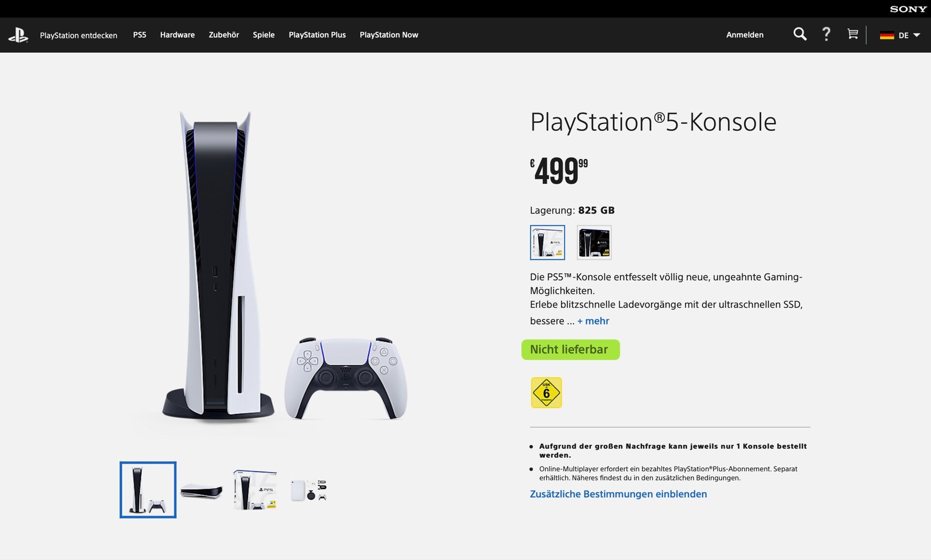Click the USK 6 rating badge
Screen dimensions: 931x560
(x=546, y=393)
